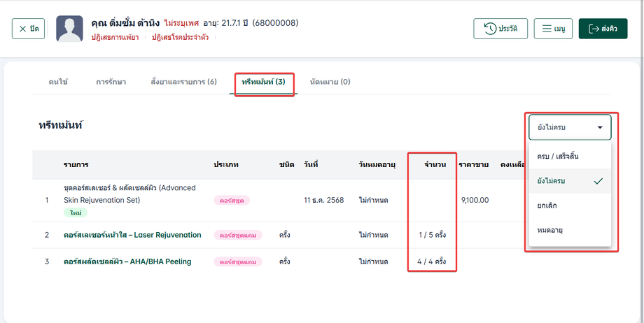
Task: Choose ยกเลิก from the status list
Action: 570,206
